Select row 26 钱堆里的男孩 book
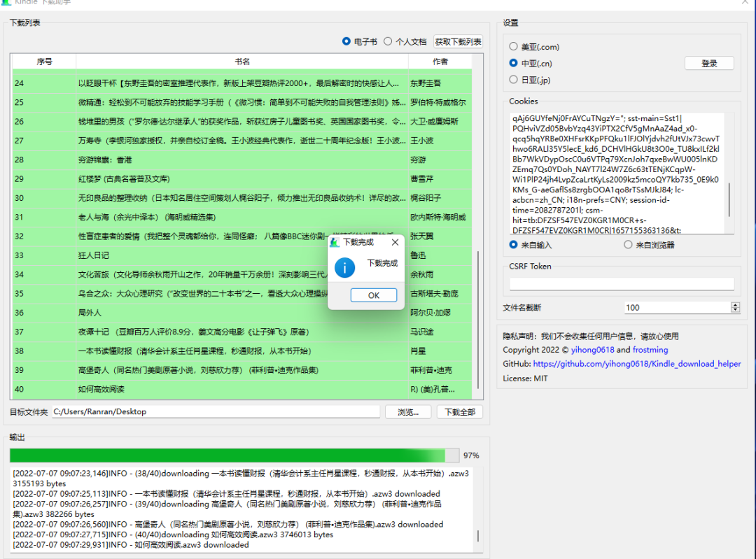Viewport: 756px width, 559px height. coord(242,122)
